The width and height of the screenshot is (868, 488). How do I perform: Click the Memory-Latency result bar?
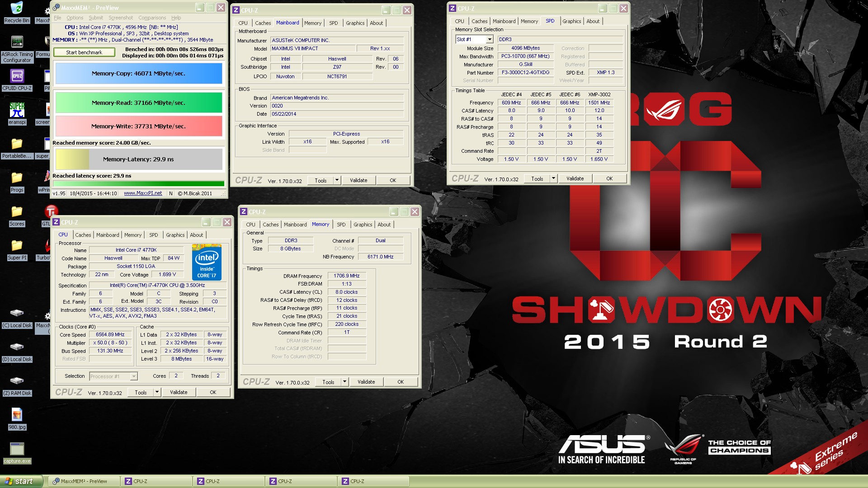pos(139,159)
